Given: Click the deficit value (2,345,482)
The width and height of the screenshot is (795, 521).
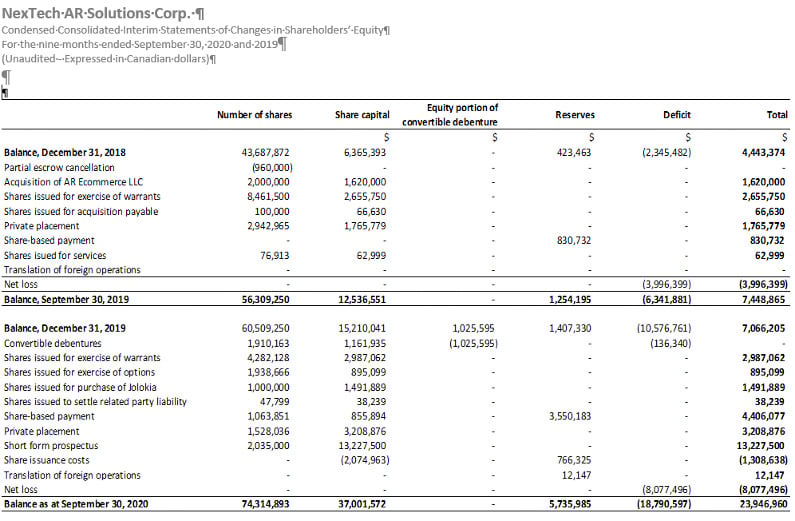Looking at the screenshot, I should (666, 153).
